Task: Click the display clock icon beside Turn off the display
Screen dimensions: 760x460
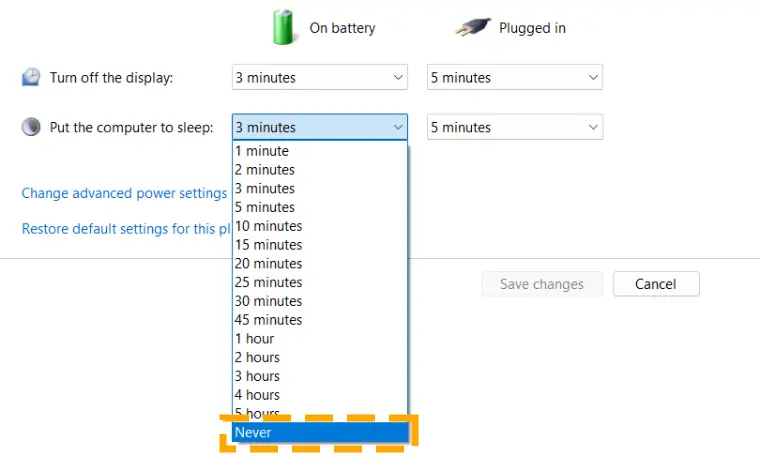Action: point(31,77)
